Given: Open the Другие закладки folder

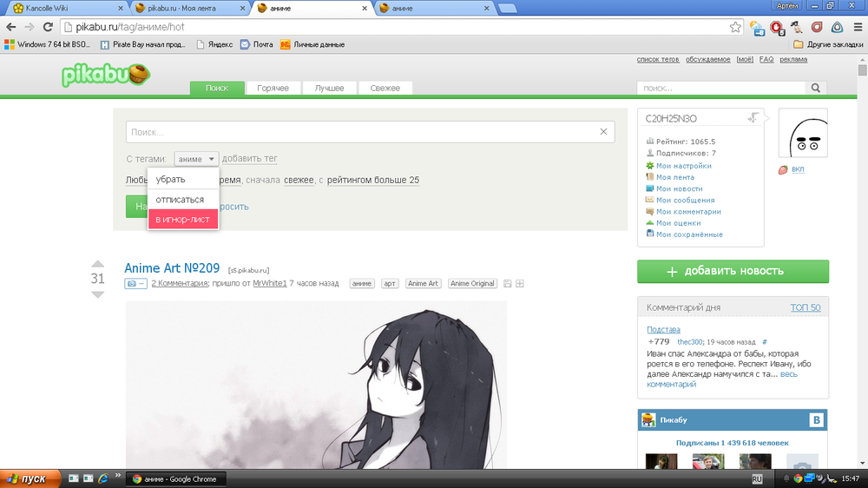Looking at the screenshot, I should (x=828, y=44).
